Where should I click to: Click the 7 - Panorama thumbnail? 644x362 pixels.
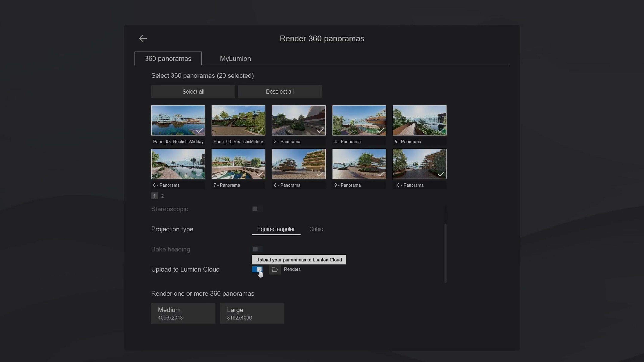pos(238,164)
